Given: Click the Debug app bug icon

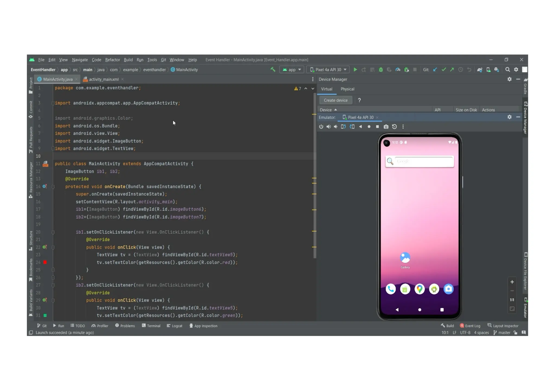Looking at the screenshot, I should tap(381, 70).
